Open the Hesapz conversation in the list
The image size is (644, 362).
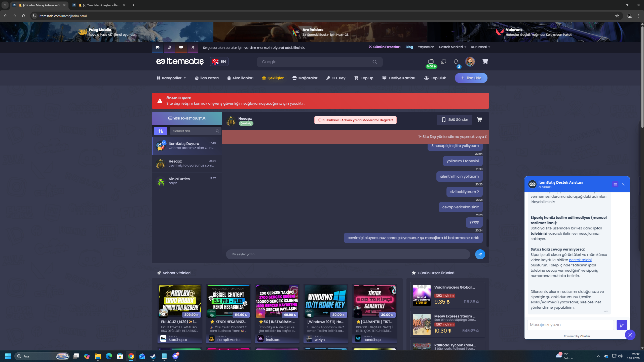coord(187,164)
